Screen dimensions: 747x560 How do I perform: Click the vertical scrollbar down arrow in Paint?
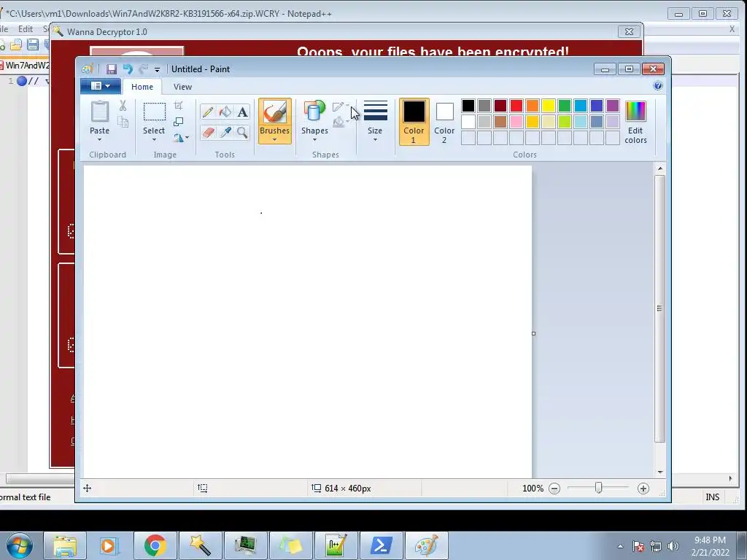pos(659,472)
